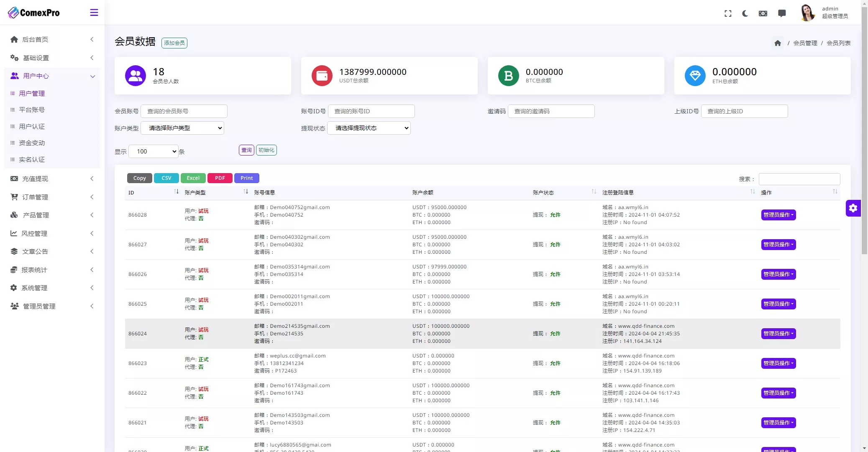This screenshot has width=868, height=452.
Task: Select 平台账号 in the sidebar submenu
Action: tap(32, 110)
